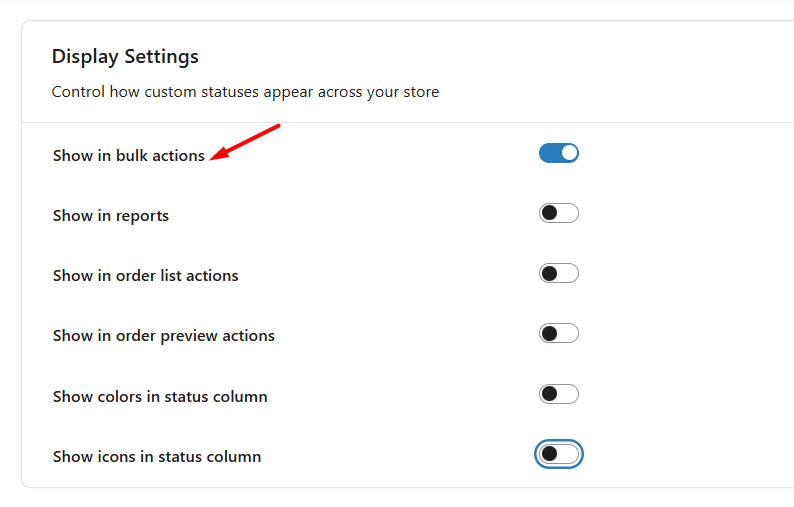Click the blank strip above the settings card
Viewport: 794px width, 507px height.
(x=400, y=9)
